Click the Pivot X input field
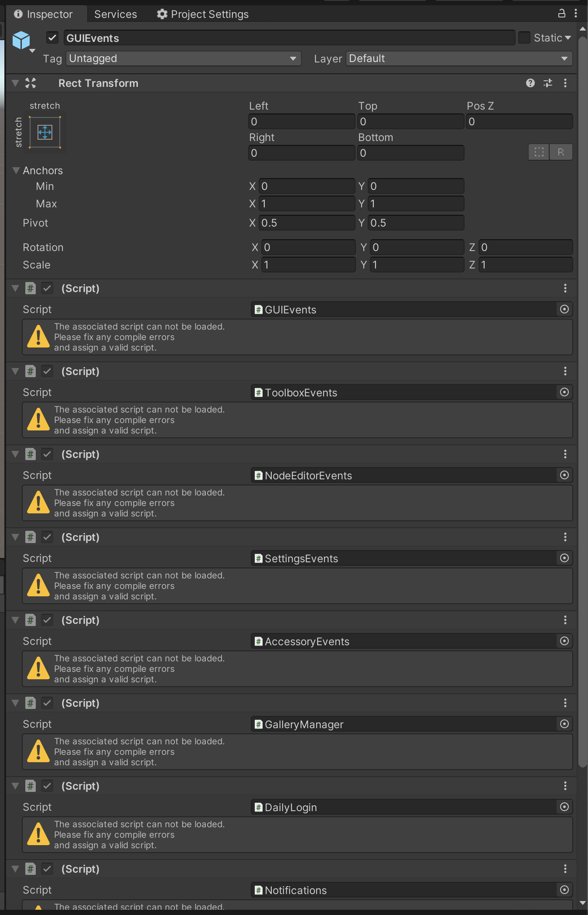This screenshot has height=915, width=588. tap(307, 223)
